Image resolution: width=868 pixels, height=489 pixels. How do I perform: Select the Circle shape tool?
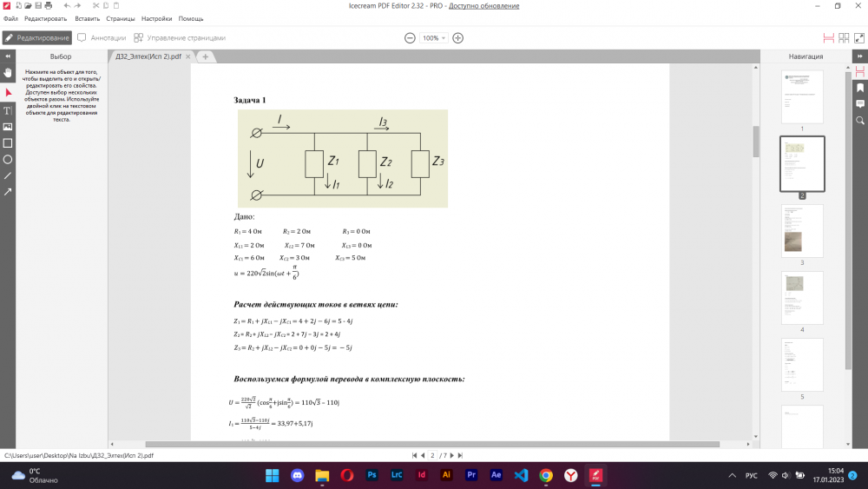(x=8, y=160)
